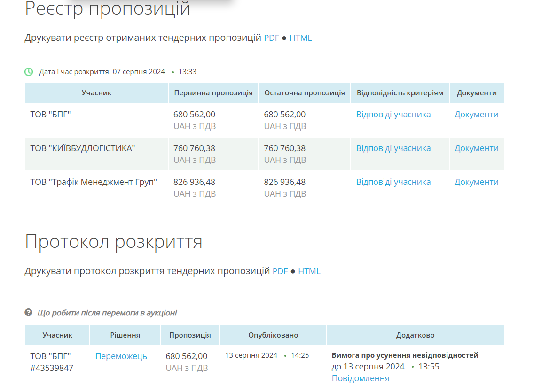The width and height of the screenshot is (533, 392).
Task: Open HTML version of disclosure protocol
Action: click(309, 271)
